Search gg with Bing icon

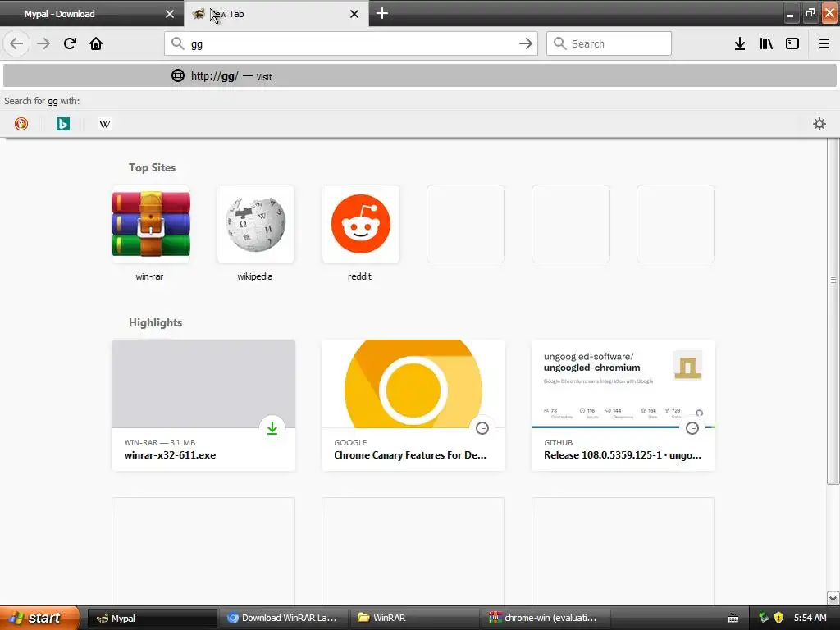[62, 125]
